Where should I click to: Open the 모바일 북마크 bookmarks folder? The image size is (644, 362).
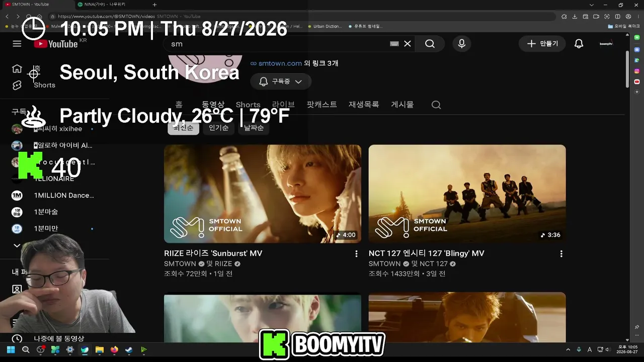624,26
